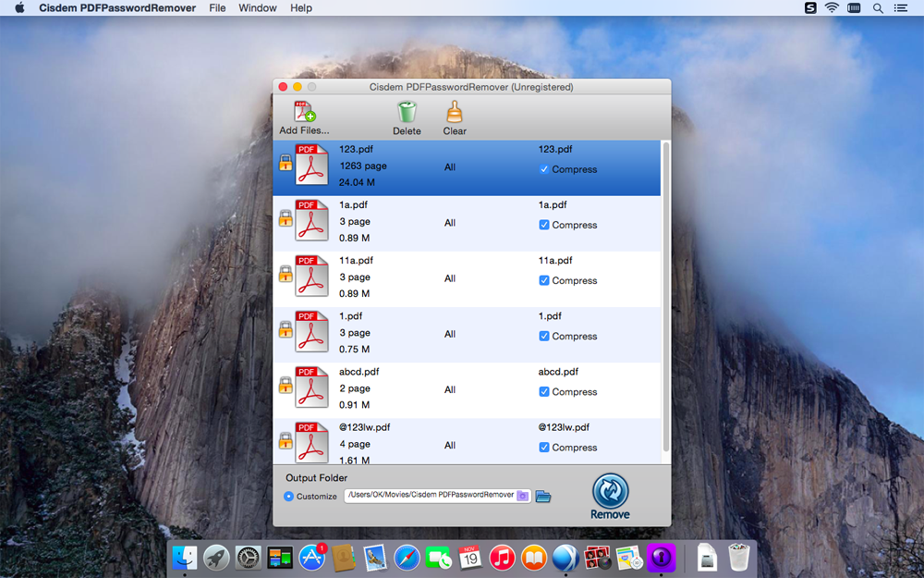This screenshot has width=924, height=578.
Task: Click the Delete trash bin toolbar icon
Action: tap(407, 112)
